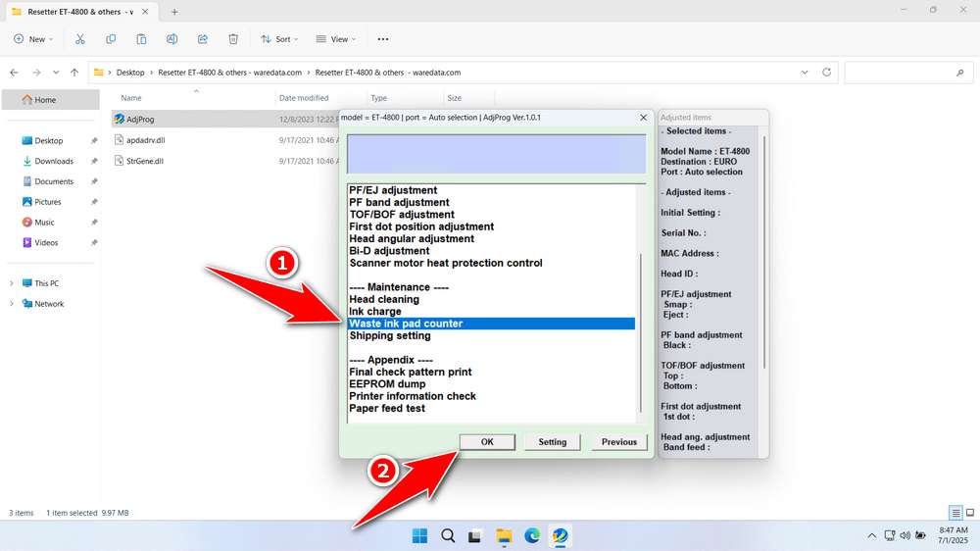Select Ink charge in Maintenance
980x551 pixels.
pos(375,312)
